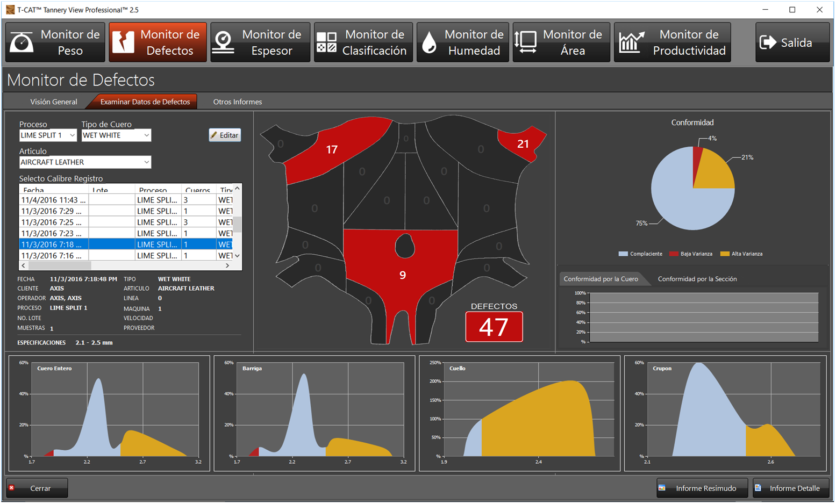This screenshot has width=836, height=504.
Task: Expand the Proceso LIME SPLIT 1 dropdown
Action: click(x=72, y=135)
